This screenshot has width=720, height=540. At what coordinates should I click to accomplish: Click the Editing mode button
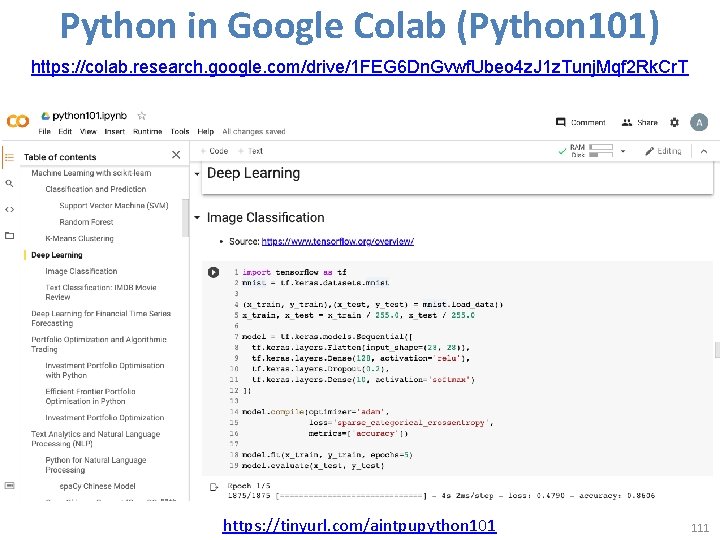coord(663,151)
